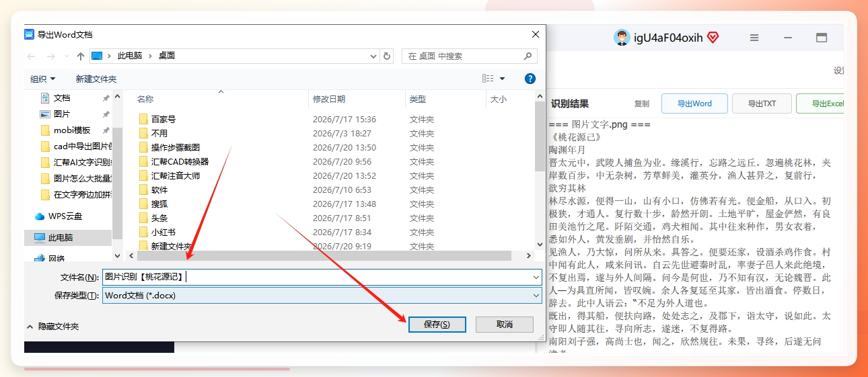
Task: Select 此电脑 in the navigation pane
Action: [x=61, y=237]
